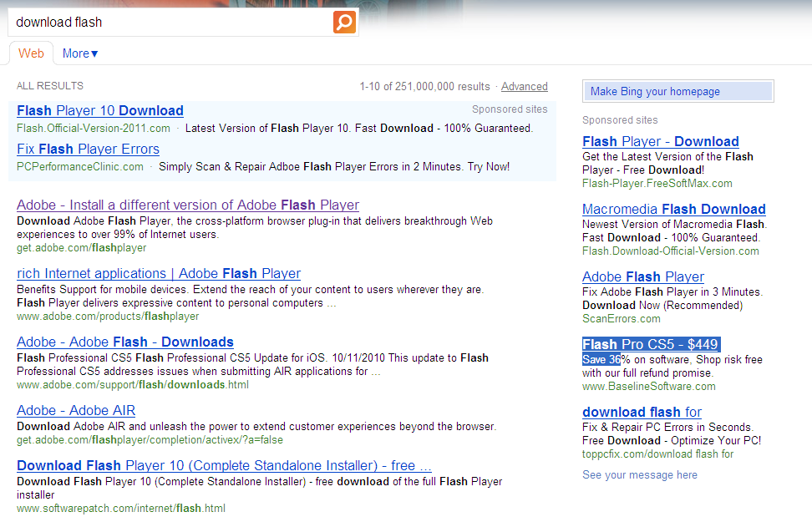Click the 'Adobe Flash Player' sidebar ad

coord(642,276)
